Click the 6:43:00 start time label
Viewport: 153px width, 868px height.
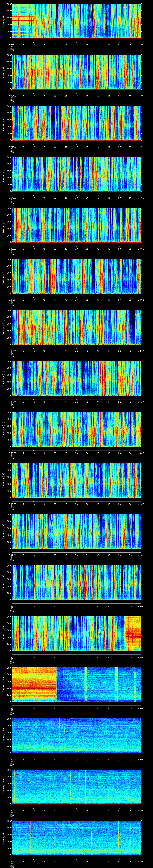[x=12, y=657]
